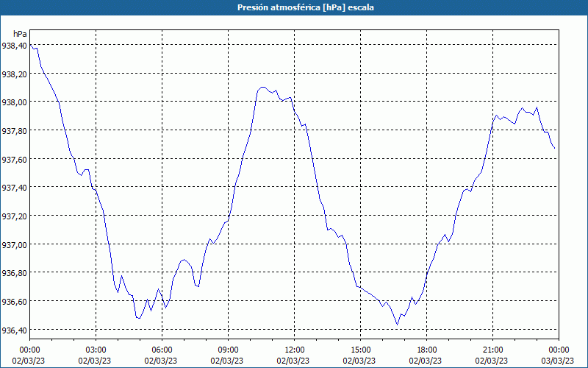Pick the 18:00 time label
Viewport: 588px width, 368px height.
point(426,350)
